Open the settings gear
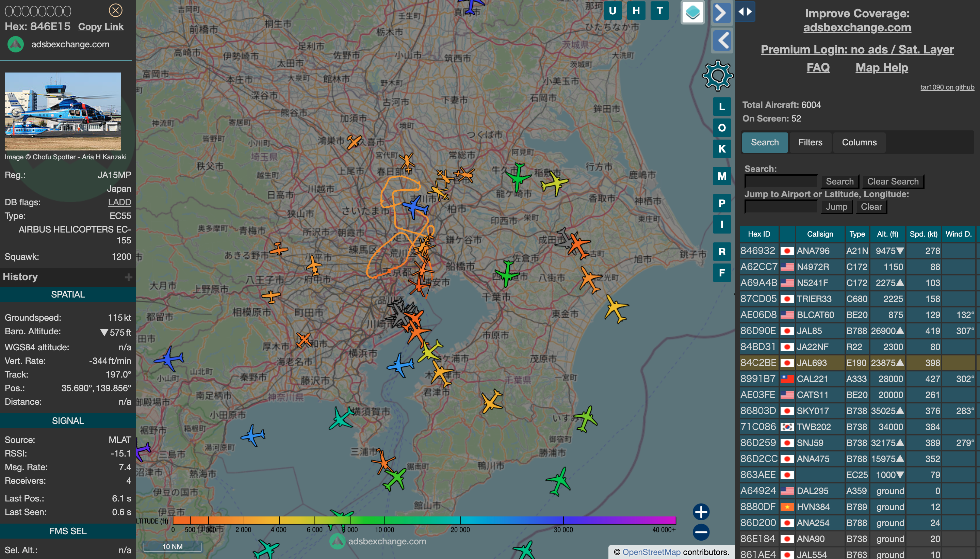This screenshot has height=559, width=980. coord(718,76)
